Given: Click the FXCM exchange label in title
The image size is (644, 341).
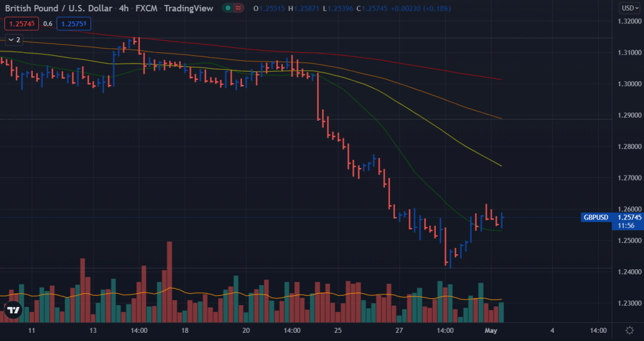Looking at the screenshot, I should (147, 8).
